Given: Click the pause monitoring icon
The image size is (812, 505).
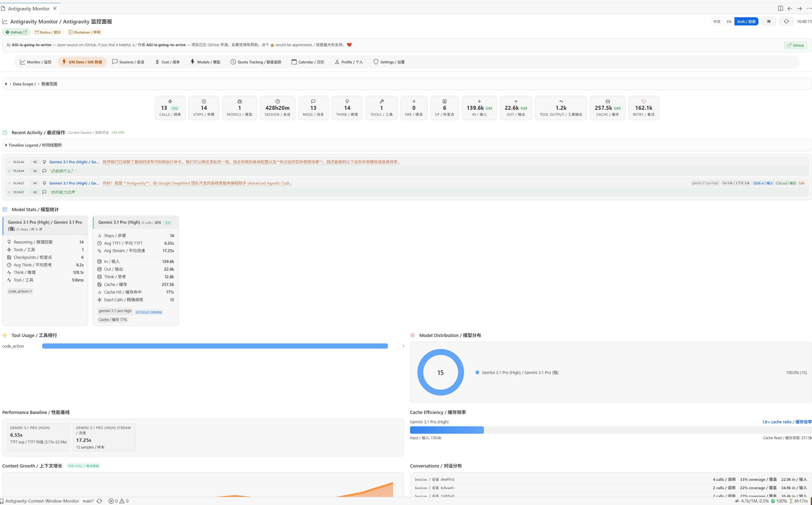Looking at the screenshot, I should click(769, 21).
